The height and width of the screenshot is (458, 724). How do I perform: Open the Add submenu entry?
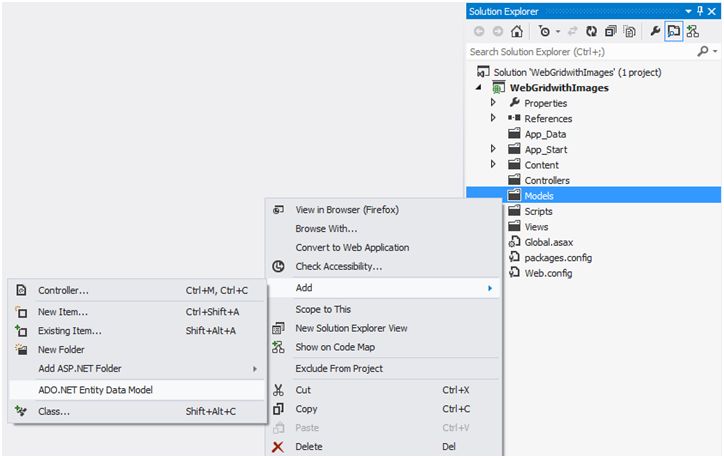click(384, 288)
